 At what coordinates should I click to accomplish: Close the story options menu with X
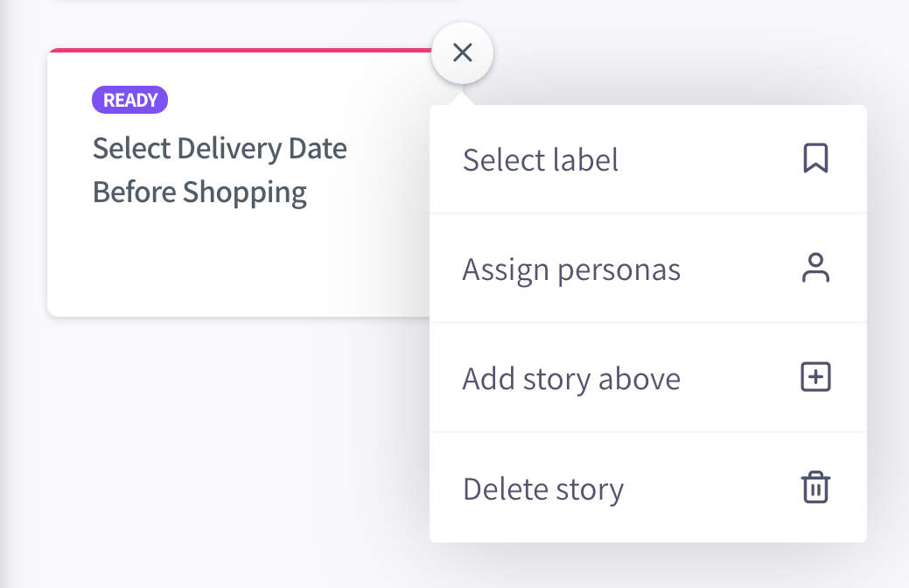[x=462, y=52]
